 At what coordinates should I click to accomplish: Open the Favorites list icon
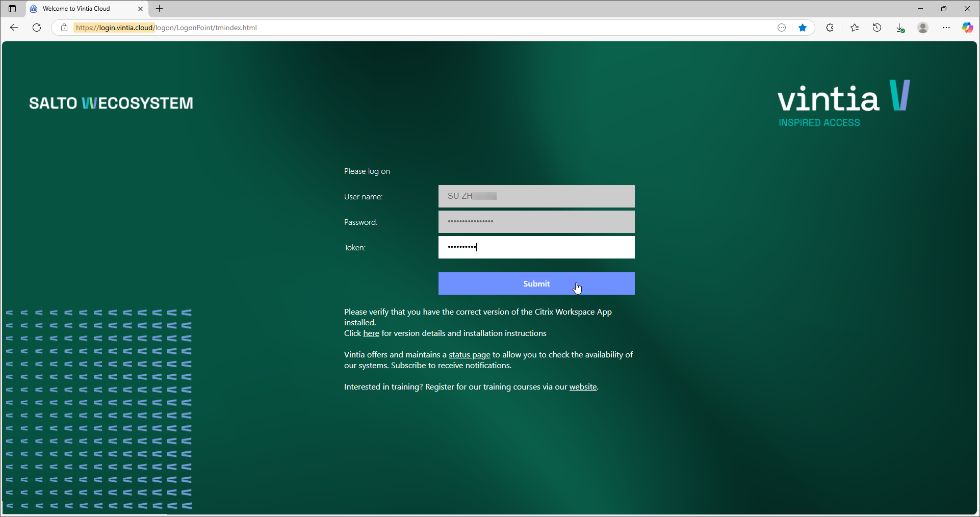(855, 28)
